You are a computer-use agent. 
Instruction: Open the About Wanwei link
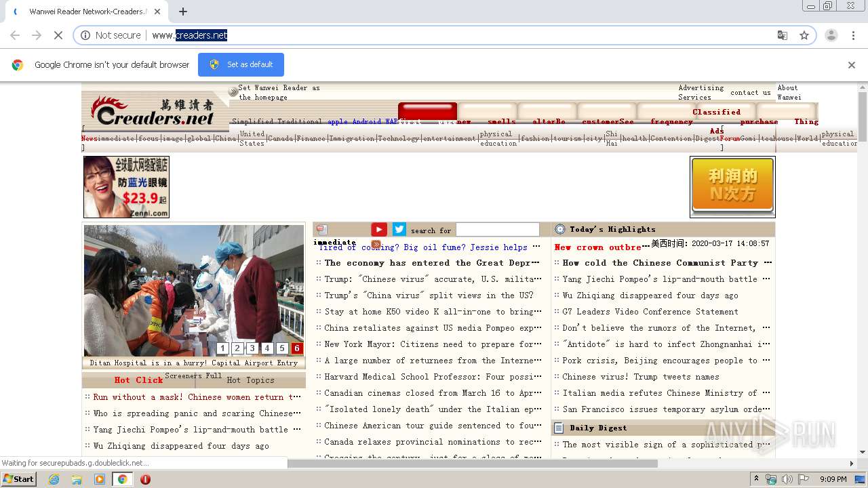[789, 92]
